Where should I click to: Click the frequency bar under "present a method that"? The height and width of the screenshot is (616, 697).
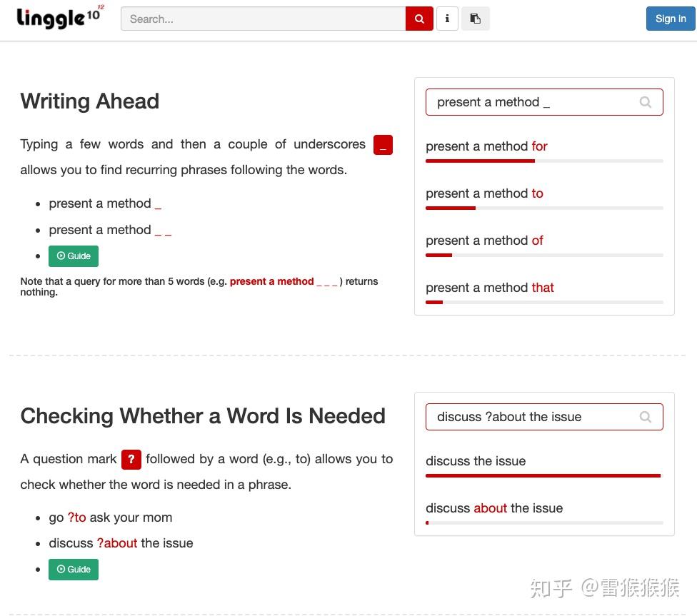pos(544,302)
